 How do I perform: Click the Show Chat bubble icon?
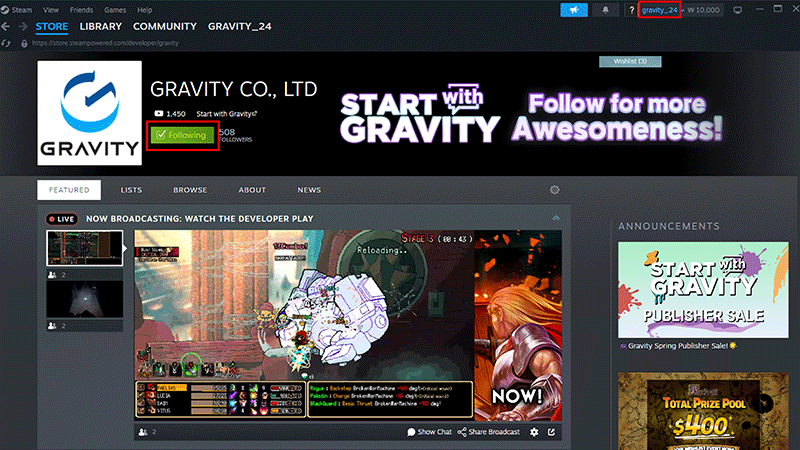point(411,432)
